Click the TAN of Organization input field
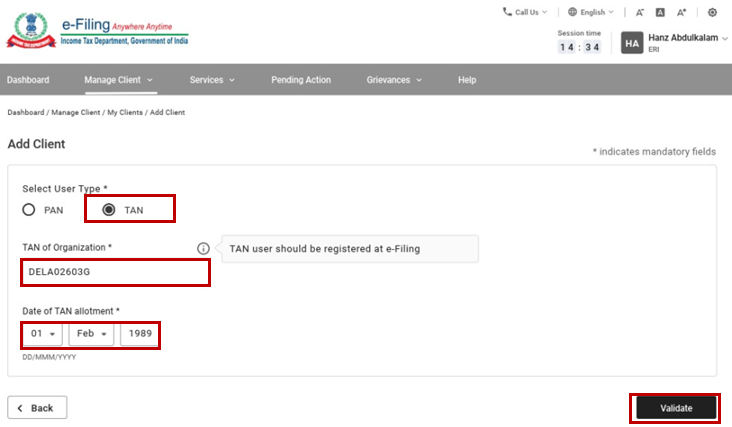 point(115,272)
